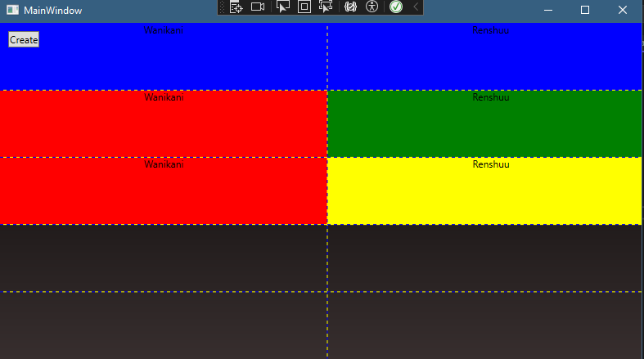Minimize the MainWindow window
Image resolution: width=644 pixels, height=359 pixels.
pos(547,10)
